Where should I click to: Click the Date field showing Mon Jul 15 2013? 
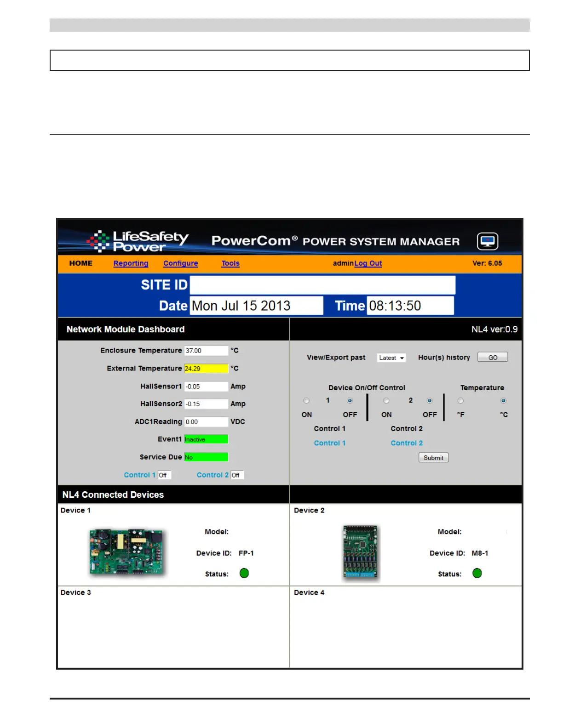pos(256,306)
